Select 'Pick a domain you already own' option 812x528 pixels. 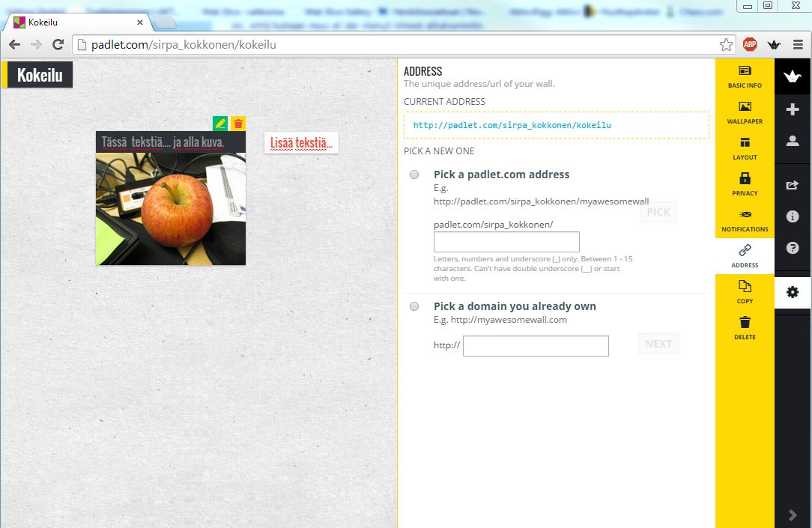414,306
